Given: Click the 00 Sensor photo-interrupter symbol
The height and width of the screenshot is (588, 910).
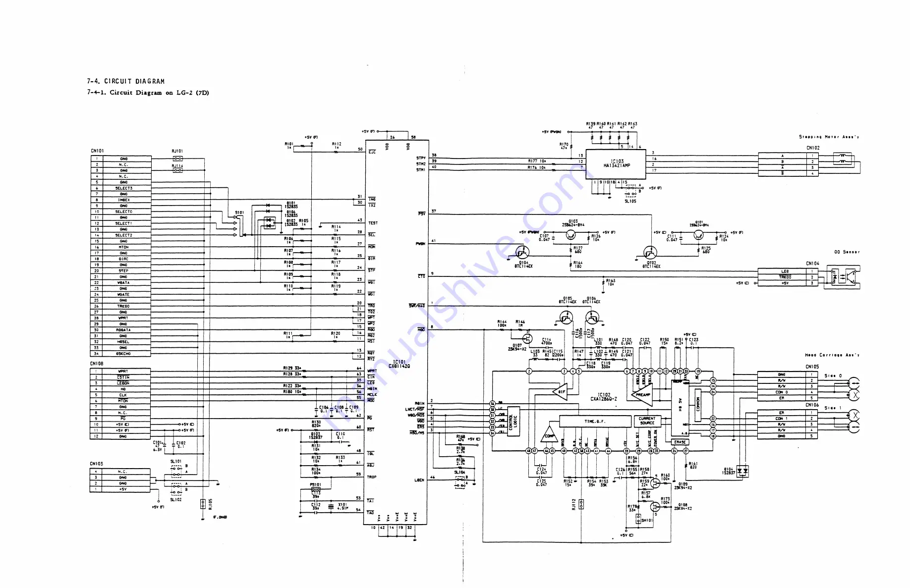Looking at the screenshot, I should (x=843, y=277).
